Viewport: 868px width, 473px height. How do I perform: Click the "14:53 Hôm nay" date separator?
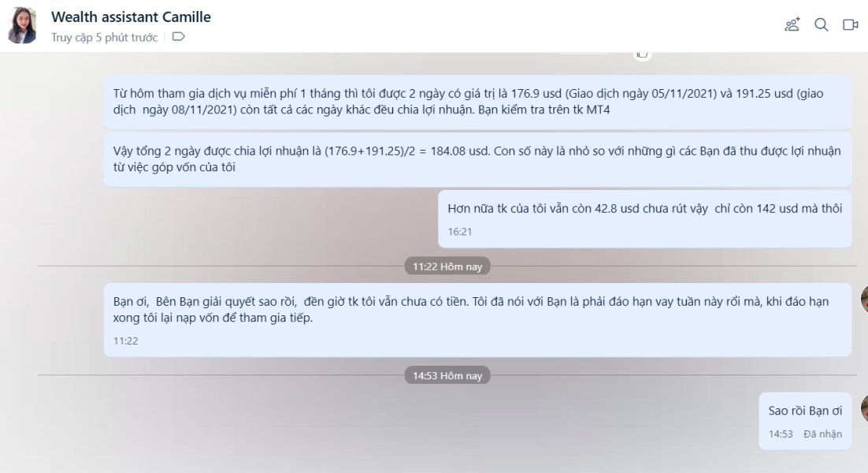tap(447, 375)
